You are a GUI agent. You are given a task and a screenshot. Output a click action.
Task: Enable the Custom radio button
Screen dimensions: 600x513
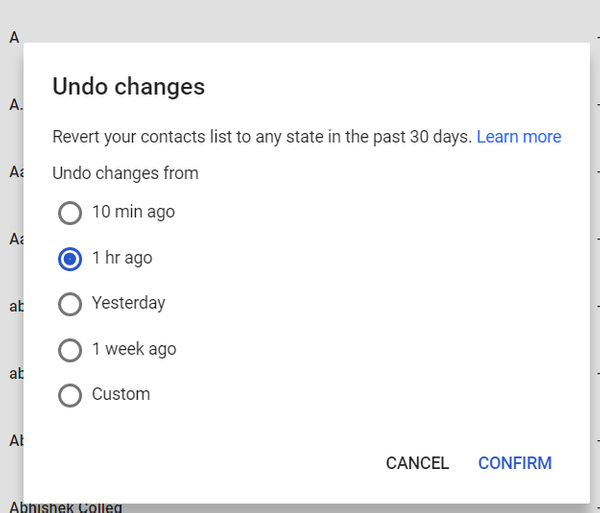click(70, 395)
